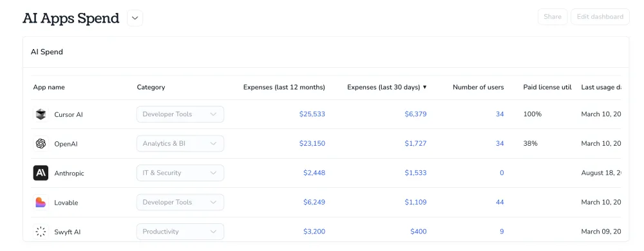This screenshot has height=251, width=644.
Task: Select the Swyft AI app name
Action: [68, 232]
